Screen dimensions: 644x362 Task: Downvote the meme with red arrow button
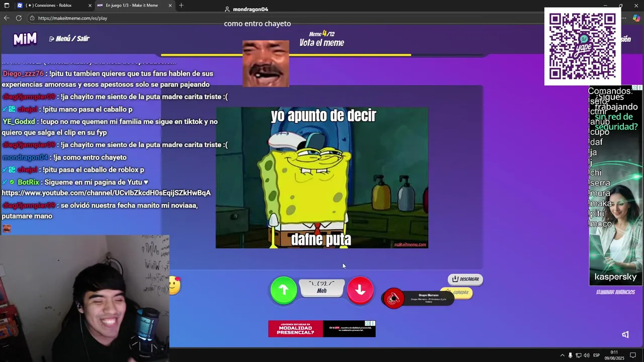[x=360, y=290]
